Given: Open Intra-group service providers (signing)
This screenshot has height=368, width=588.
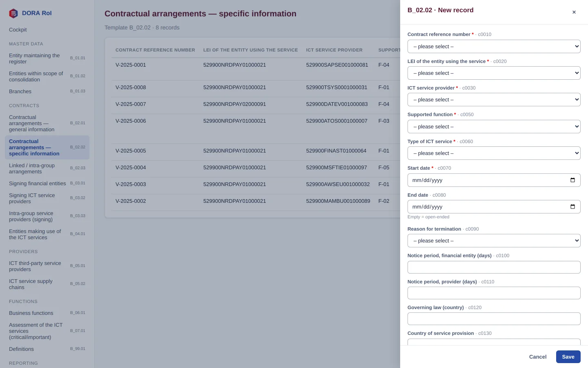Looking at the screenshot, I should click(x=47, y=216).
